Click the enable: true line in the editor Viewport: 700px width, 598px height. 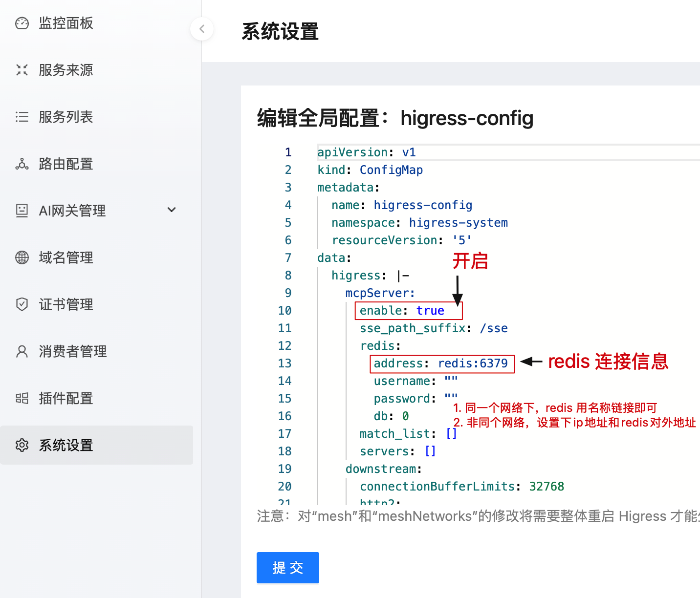tap(402, 311)
